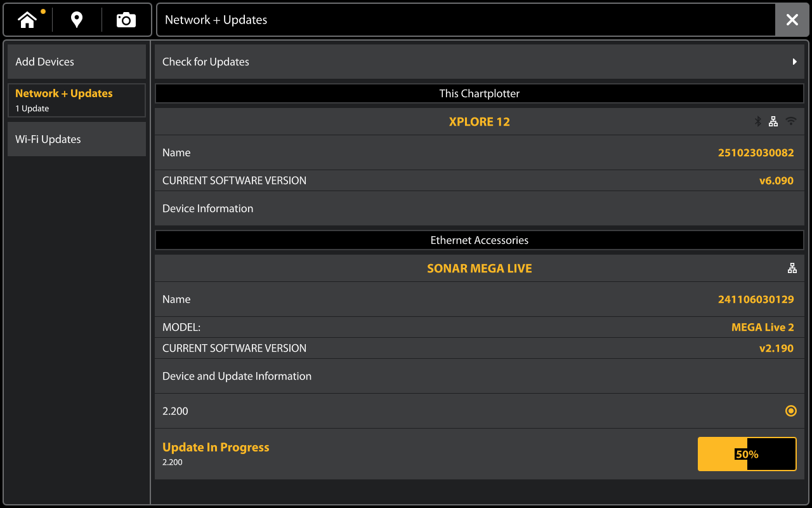This screenshot has width=812, height=508.
Task: Take a screenshot with camera icon
Action: point(126,20)
